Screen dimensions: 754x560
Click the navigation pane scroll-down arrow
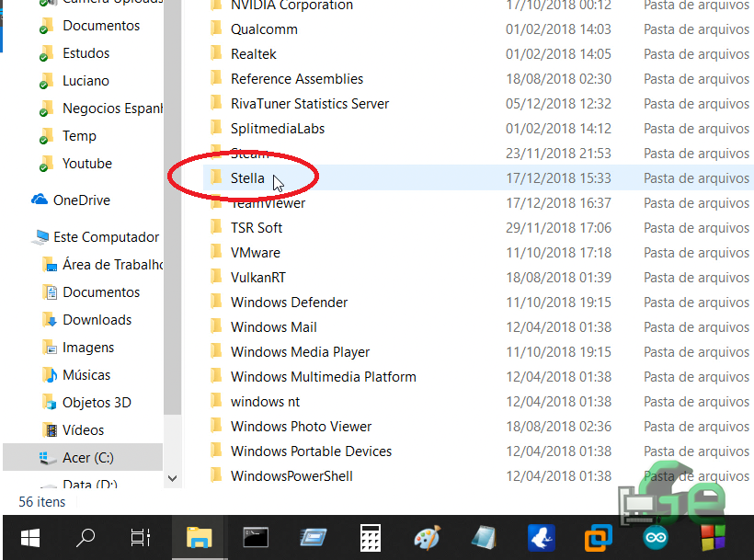[172, 479]
